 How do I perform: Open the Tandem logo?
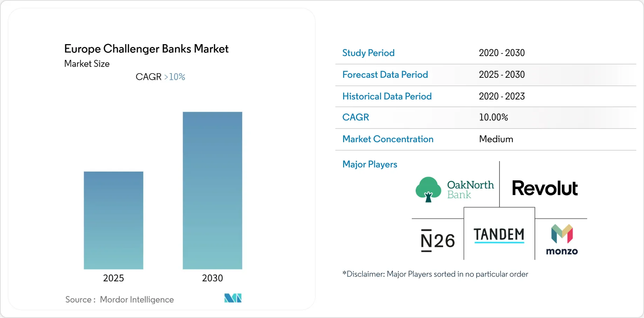tap(499, 235)
